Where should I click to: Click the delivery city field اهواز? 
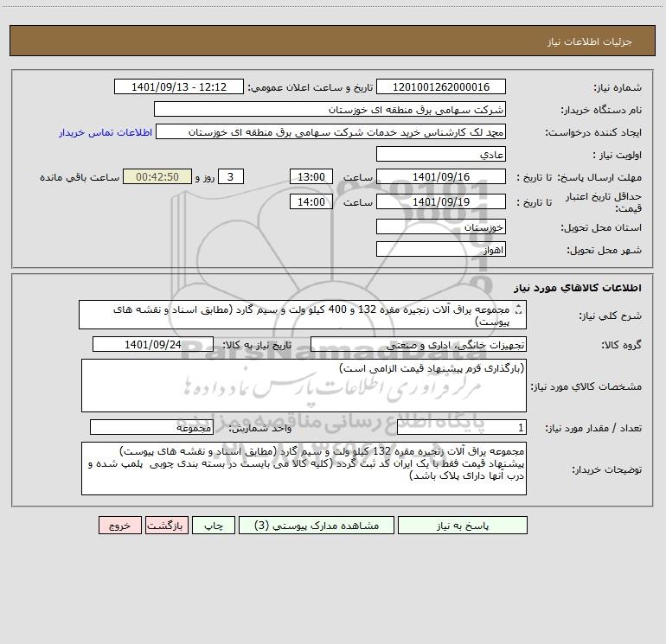coord(441,249)
